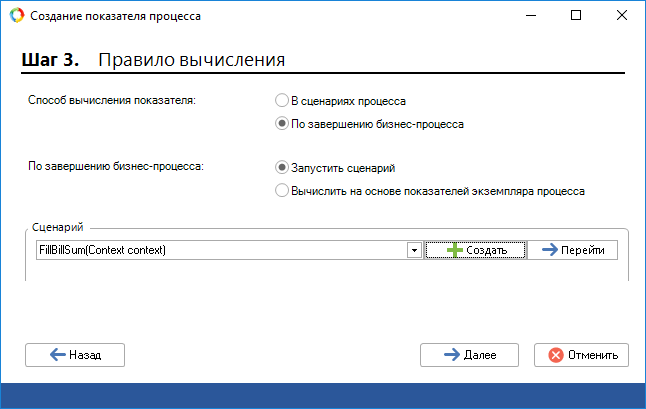Screen dimensions: 646x409
Task: Click the left-side 'По завершению бизнес-процесса:' label
Action: (x=116, y=166)
